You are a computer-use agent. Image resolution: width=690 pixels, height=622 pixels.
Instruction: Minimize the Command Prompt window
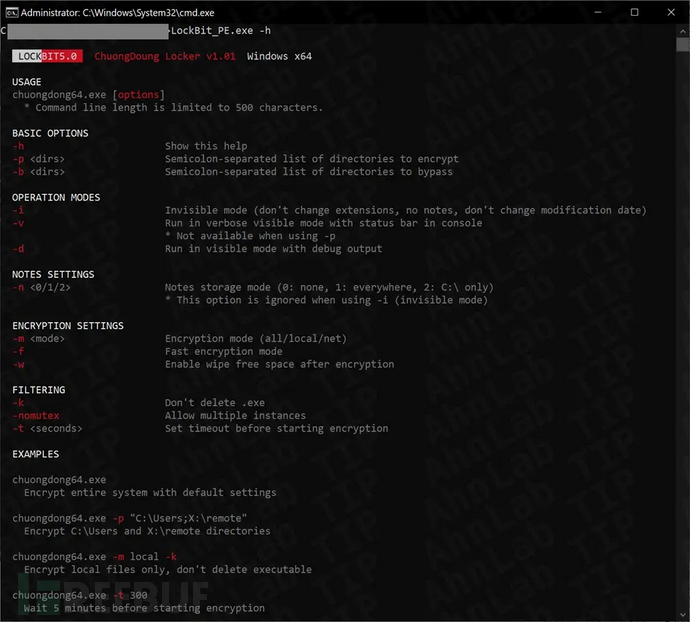590,12
